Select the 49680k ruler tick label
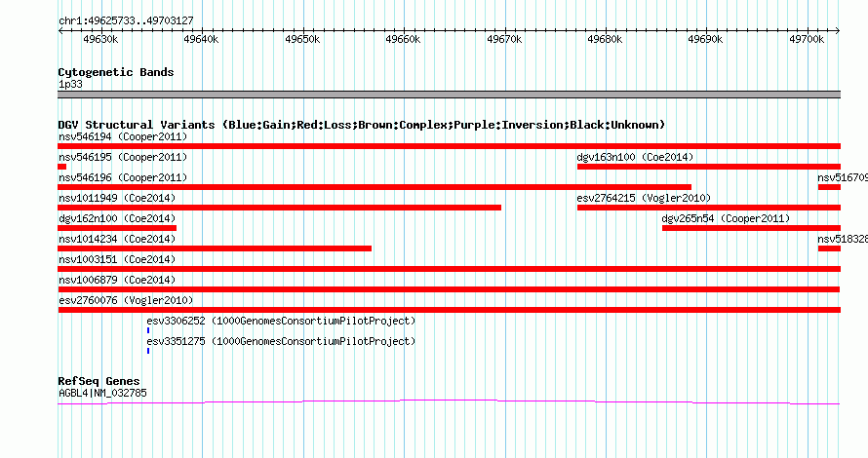868x458 pixels. coord(605,39)
